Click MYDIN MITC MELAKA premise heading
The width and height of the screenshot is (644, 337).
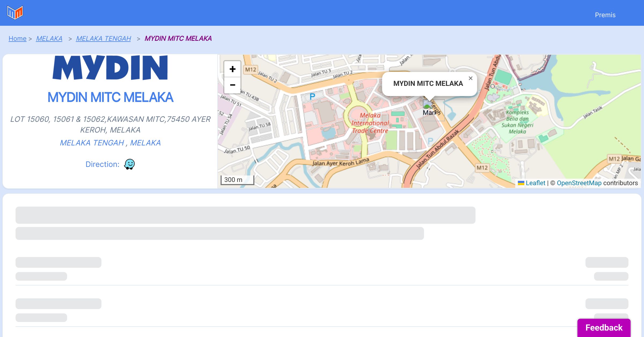point(110,97)
